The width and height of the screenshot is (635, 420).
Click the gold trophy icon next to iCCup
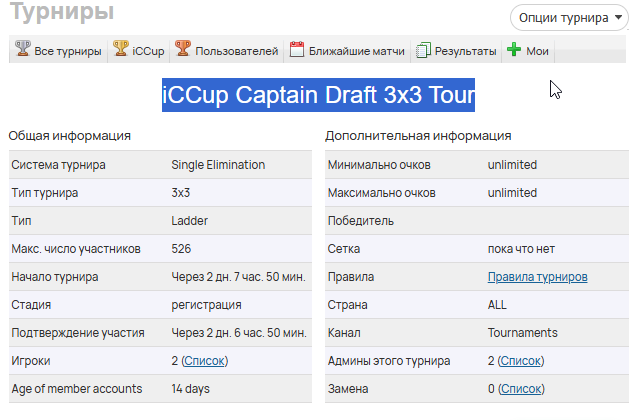pyautogui.click(x=121, y=48)
